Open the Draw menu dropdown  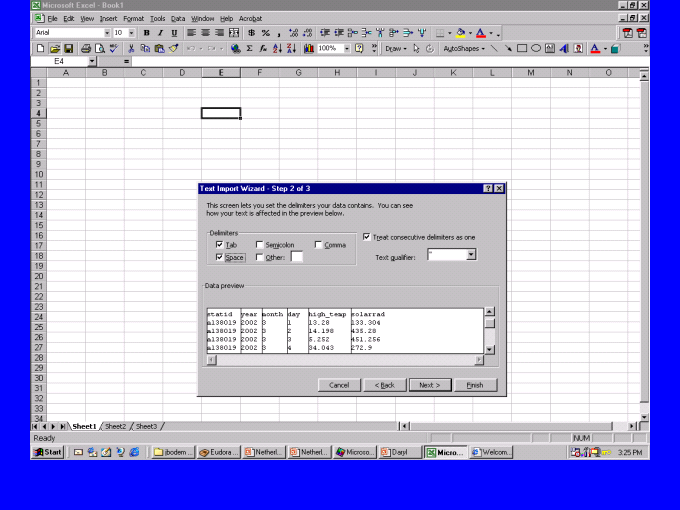(x=396, y=49)
